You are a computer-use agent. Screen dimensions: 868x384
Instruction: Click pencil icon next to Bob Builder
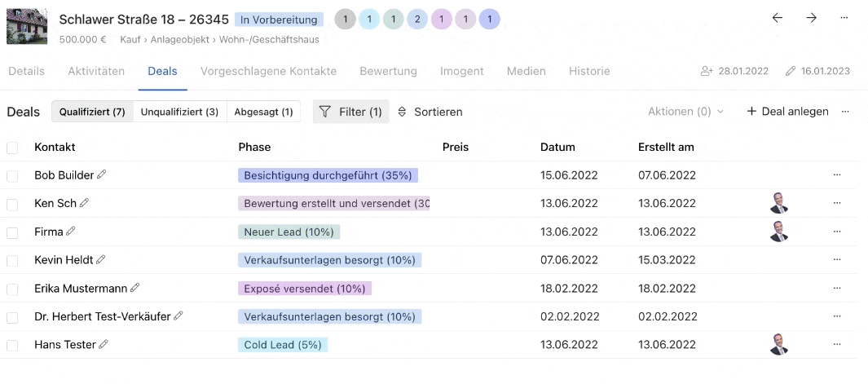102,174
